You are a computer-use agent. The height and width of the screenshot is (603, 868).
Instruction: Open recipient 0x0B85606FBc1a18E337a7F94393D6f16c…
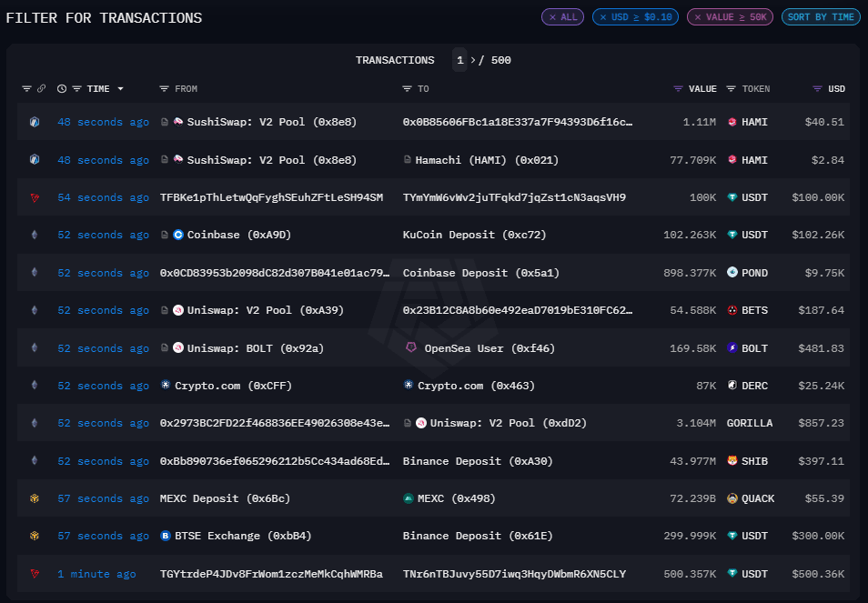[x=518, y=122]
